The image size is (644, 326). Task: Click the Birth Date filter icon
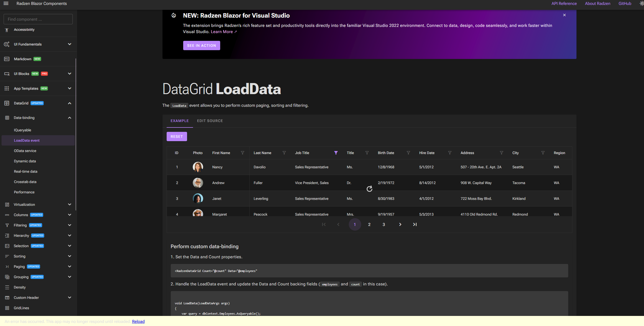(x=408, y=153)
